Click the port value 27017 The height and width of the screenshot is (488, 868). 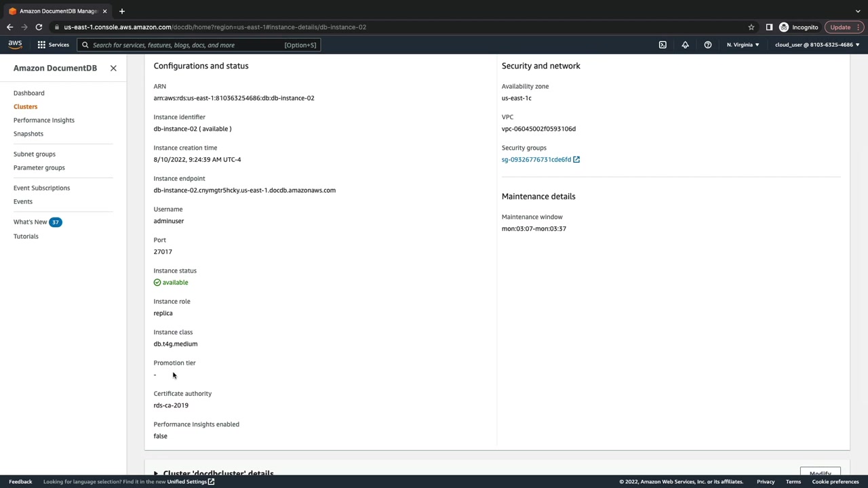click(163, 251)
